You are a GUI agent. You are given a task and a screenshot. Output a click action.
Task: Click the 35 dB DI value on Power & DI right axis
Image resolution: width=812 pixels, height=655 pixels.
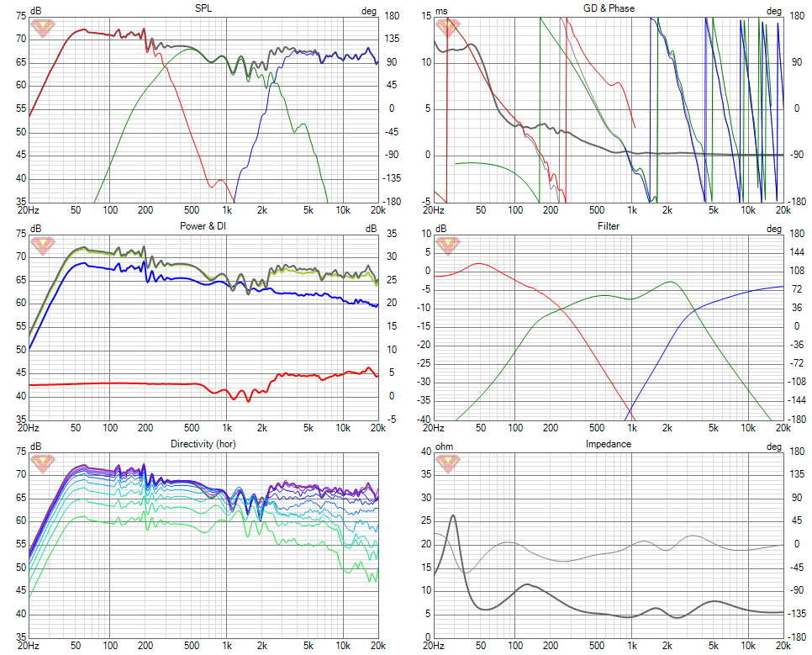point(392,234)
